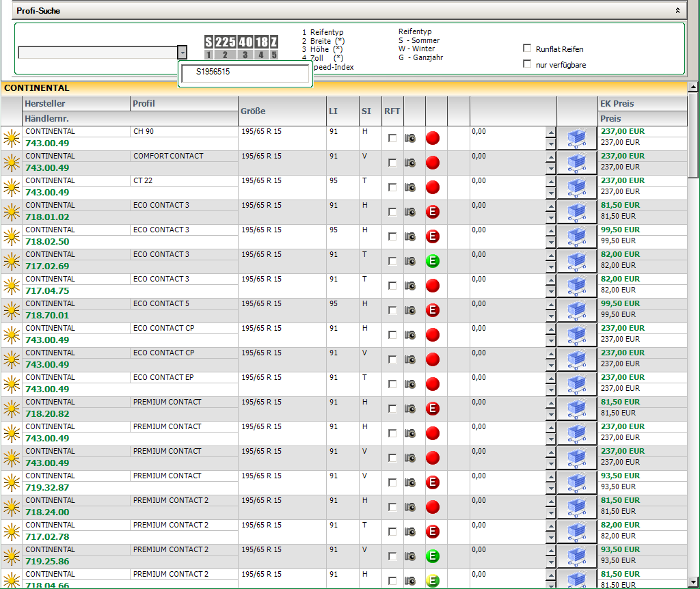Toggle RFT checkbox for tire 717.02.78

click(x=392, y=532)
